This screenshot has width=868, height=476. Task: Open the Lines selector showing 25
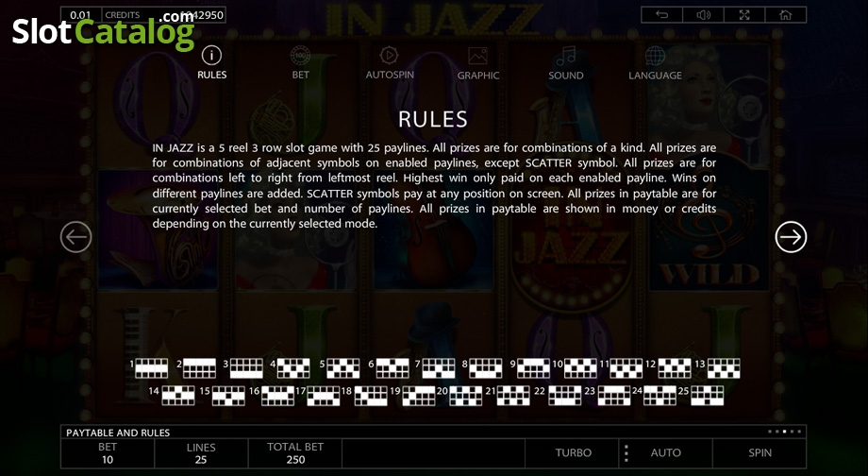click(x=201, y=452)
